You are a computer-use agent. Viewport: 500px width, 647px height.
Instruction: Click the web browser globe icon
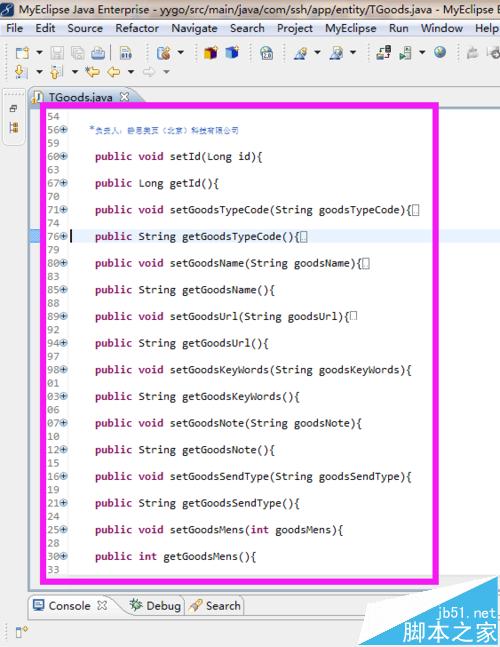click(x=440, y=52)
